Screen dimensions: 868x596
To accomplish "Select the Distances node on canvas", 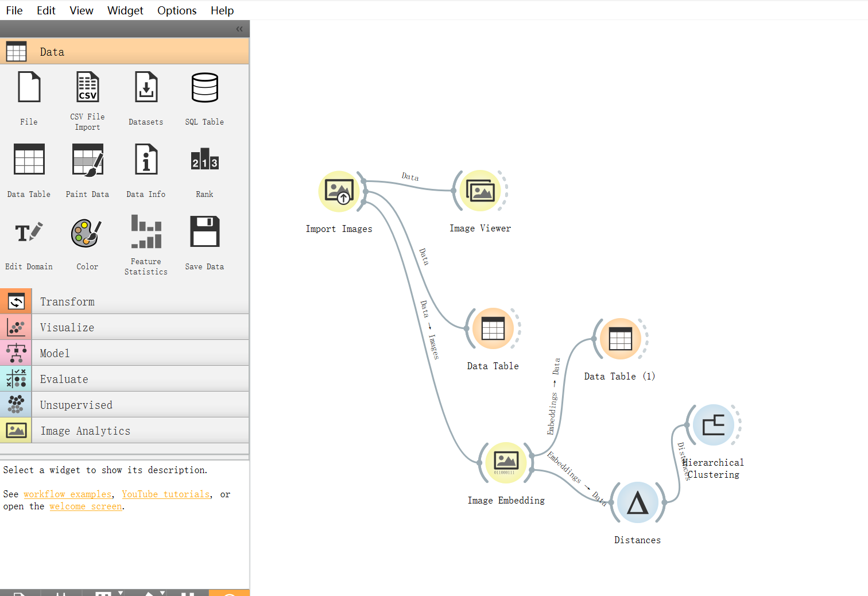I will point(637,503).
